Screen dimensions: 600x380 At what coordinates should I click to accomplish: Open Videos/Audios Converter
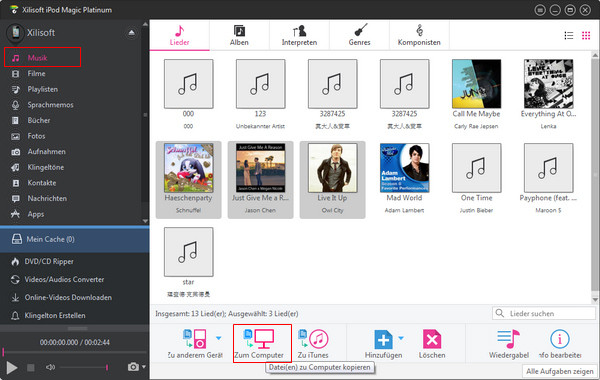click(64, 279)
